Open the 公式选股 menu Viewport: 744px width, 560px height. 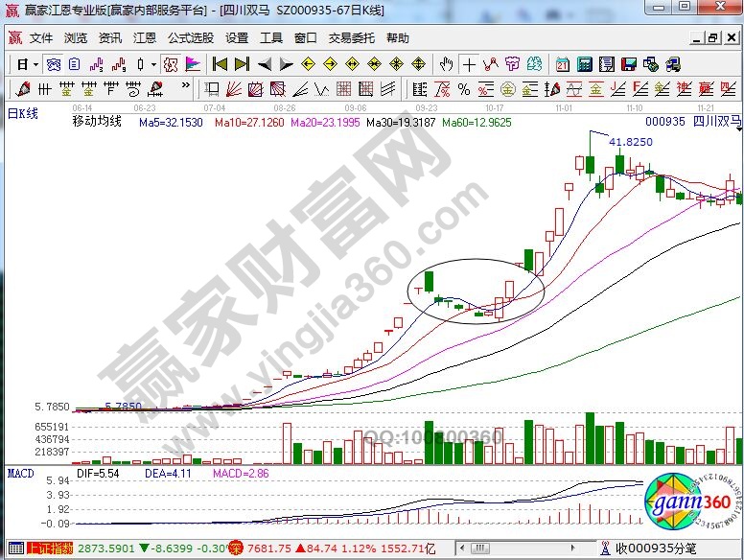[x=191, y=38]
